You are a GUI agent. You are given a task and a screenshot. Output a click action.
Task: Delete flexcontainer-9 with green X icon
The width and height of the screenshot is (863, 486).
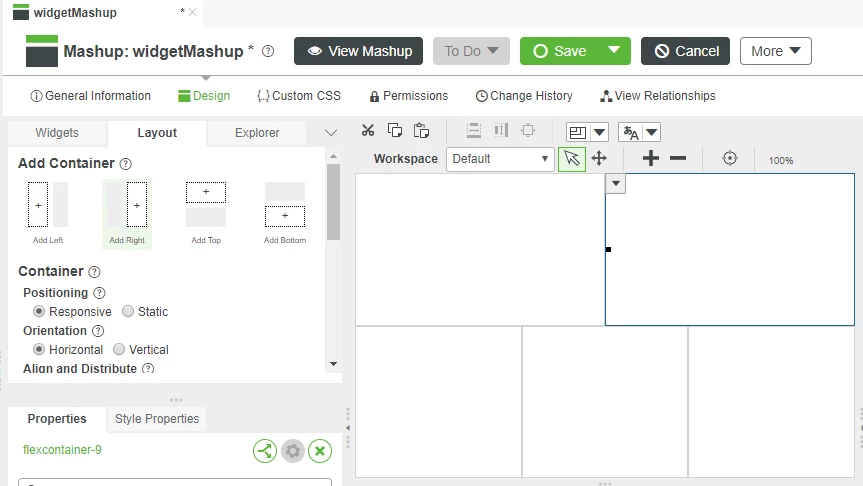[320, 451]
